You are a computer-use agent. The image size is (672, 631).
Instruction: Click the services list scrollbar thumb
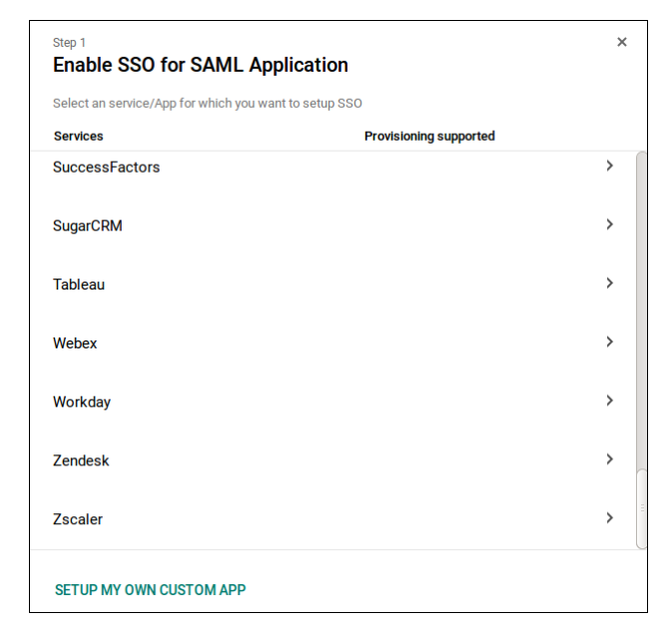tap(641, 508)
